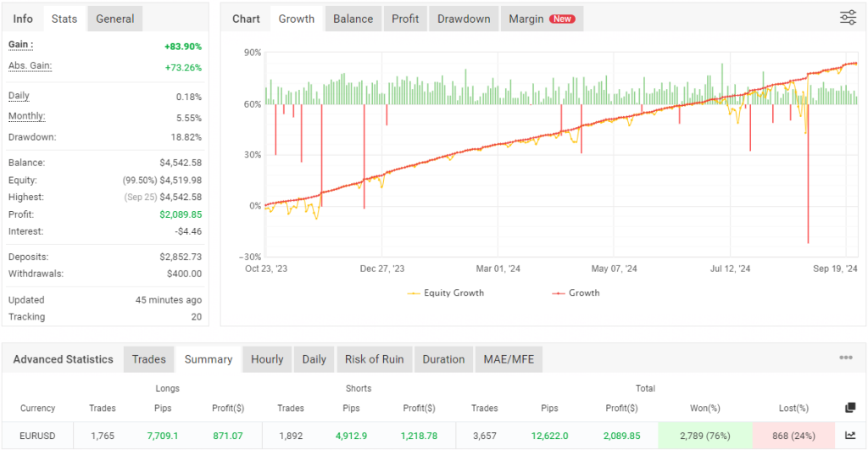This screenshot has width=868, height=450.
Task: Switch to the Profit chart tab
Action: [405, 19]
